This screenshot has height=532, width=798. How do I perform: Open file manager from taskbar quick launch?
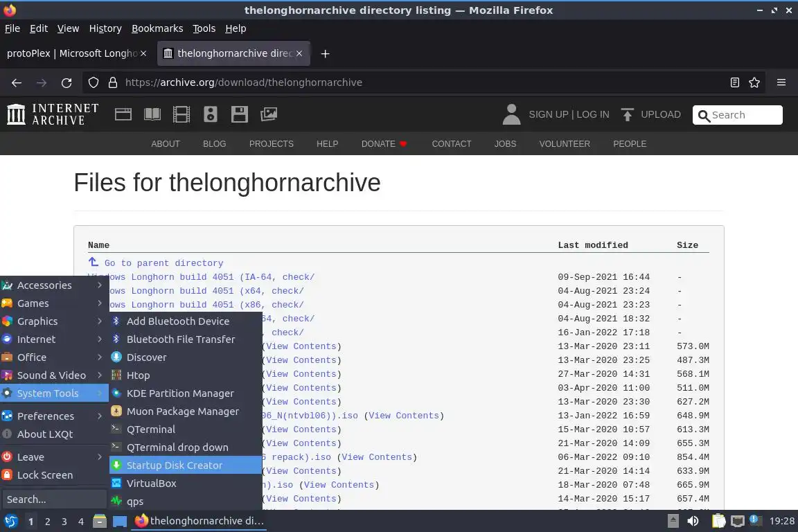tap(100, 521)
